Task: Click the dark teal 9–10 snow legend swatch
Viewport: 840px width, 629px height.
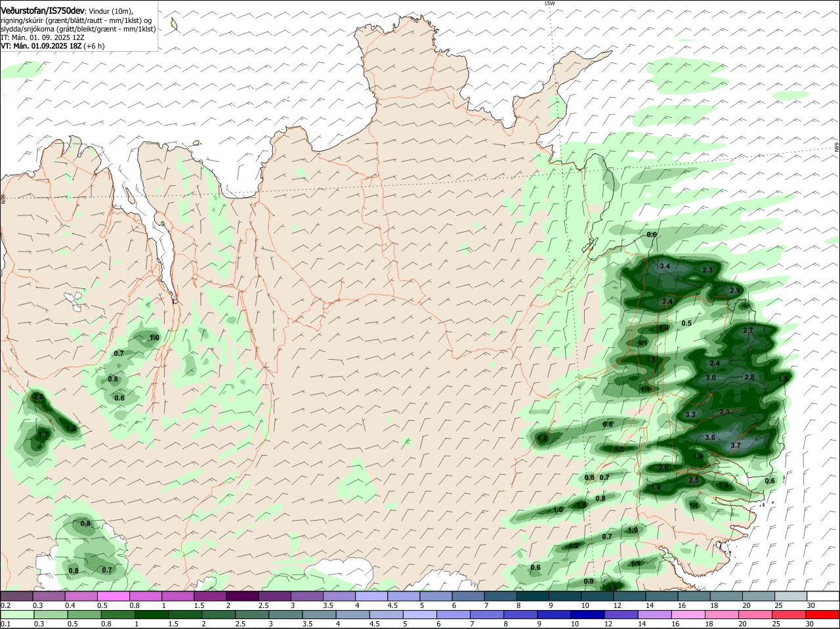Action: [564, 596]
